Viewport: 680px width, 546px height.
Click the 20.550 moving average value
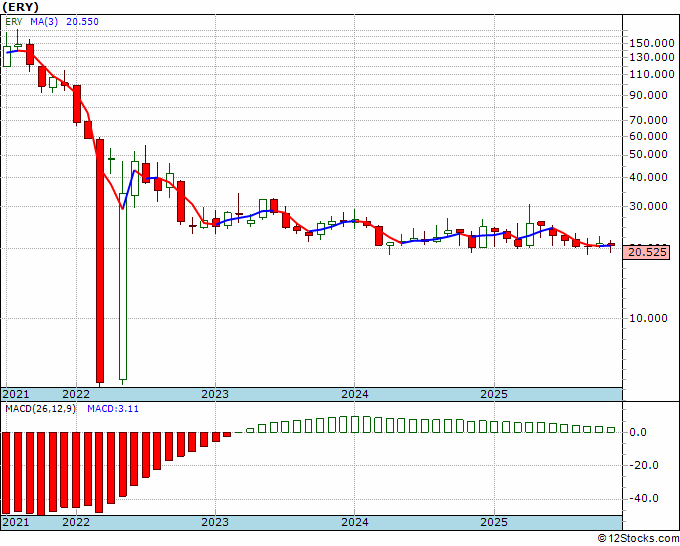[x=82, y=22]
